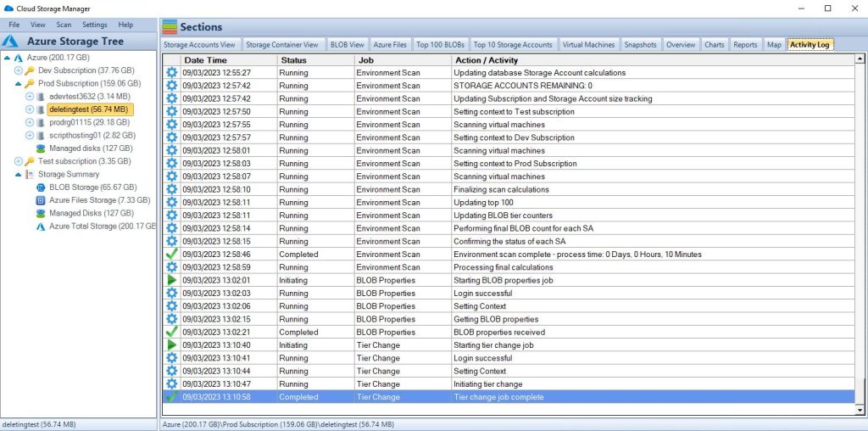Collapse the Prod Subscription node
The image size is (868, 431).
coord(19,84)
